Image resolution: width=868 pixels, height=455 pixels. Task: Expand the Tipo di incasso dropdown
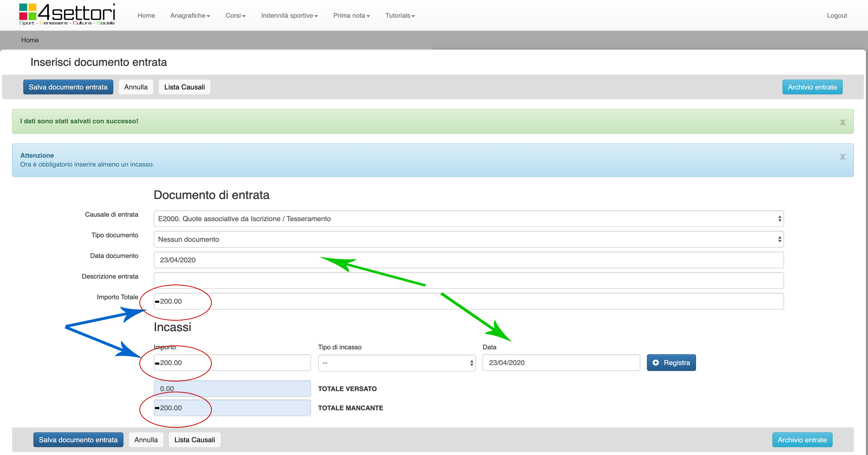(397, 363)
